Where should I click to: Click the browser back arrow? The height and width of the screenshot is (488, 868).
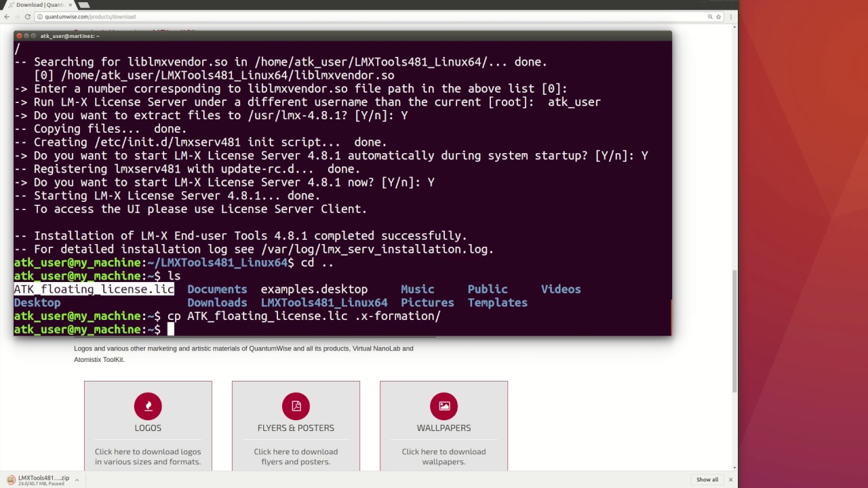(7, 16)
